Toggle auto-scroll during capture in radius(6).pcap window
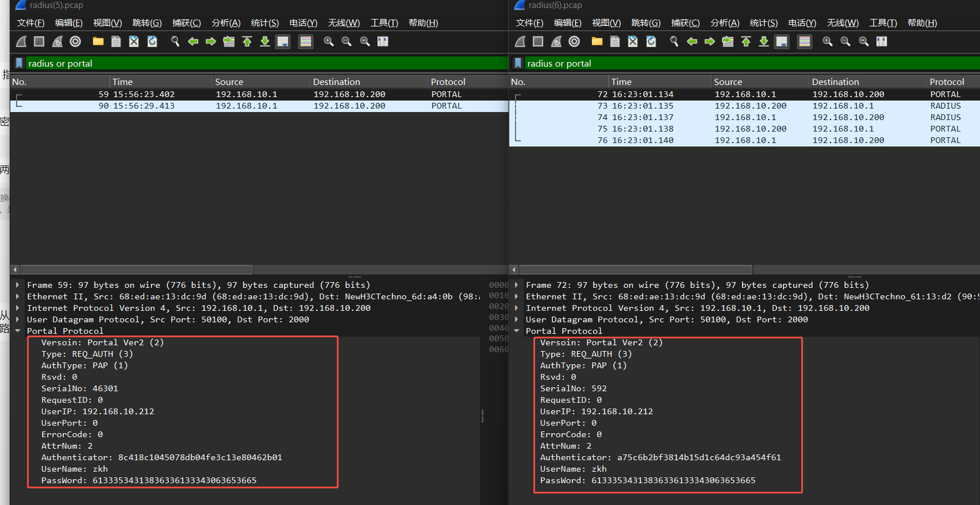980x505 pixels. click(x=782, y=41)
